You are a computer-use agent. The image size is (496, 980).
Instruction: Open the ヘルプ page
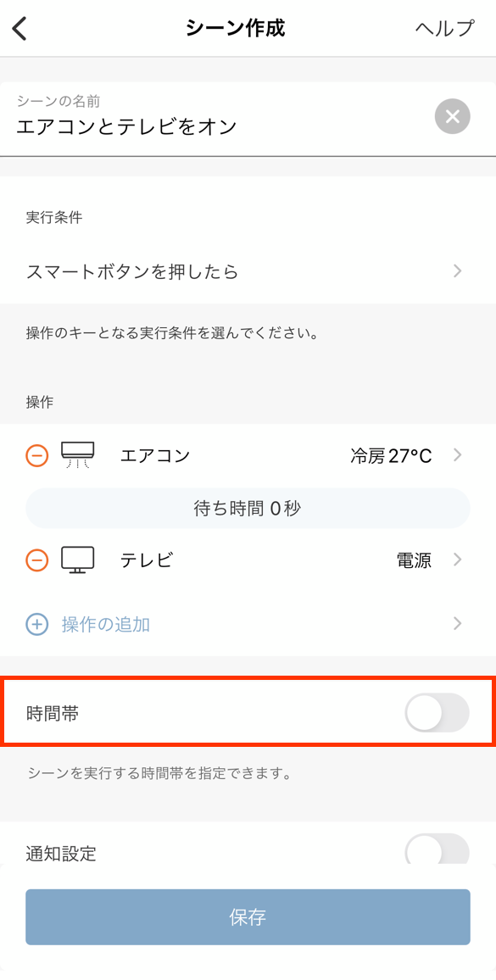445,29
